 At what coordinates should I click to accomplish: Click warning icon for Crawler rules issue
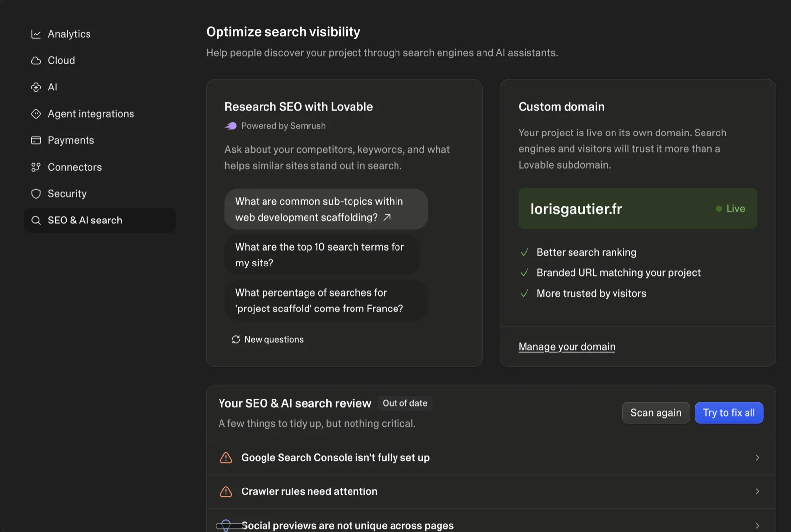point(226,492)
